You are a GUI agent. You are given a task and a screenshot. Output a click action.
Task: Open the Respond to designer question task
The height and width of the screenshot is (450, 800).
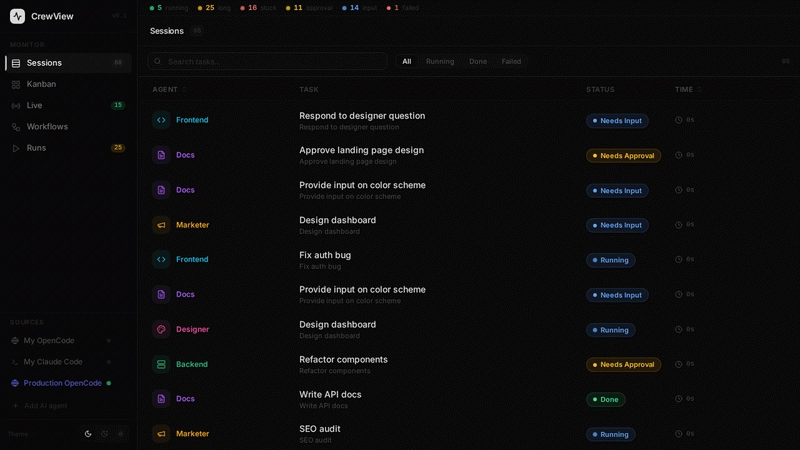(362, 116)
